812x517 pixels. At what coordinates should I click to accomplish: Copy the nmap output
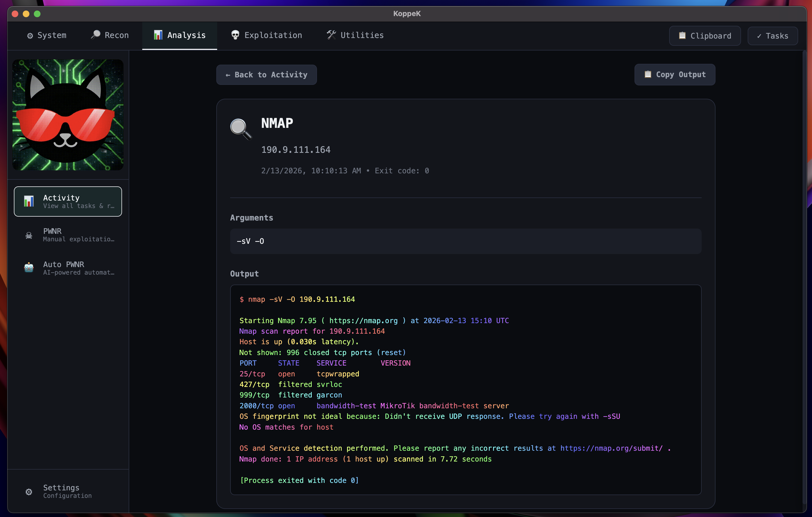tap(674, 75)
